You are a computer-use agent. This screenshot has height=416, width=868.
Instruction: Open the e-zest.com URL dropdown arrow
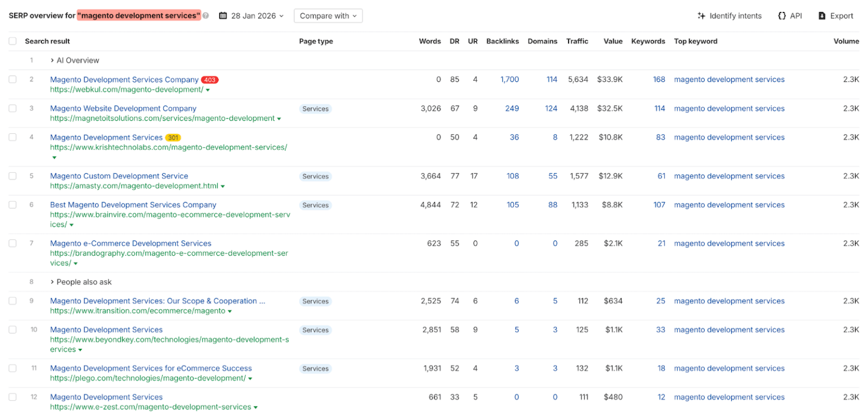[255, 408]
